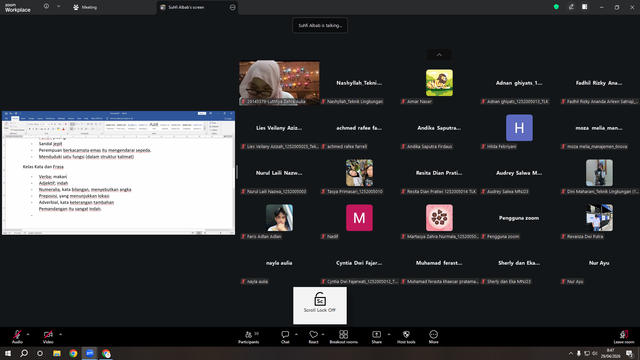
Task: Select Martasya Zahra Nurmala's pink avatar tile
Action: (x=439, y=218)
